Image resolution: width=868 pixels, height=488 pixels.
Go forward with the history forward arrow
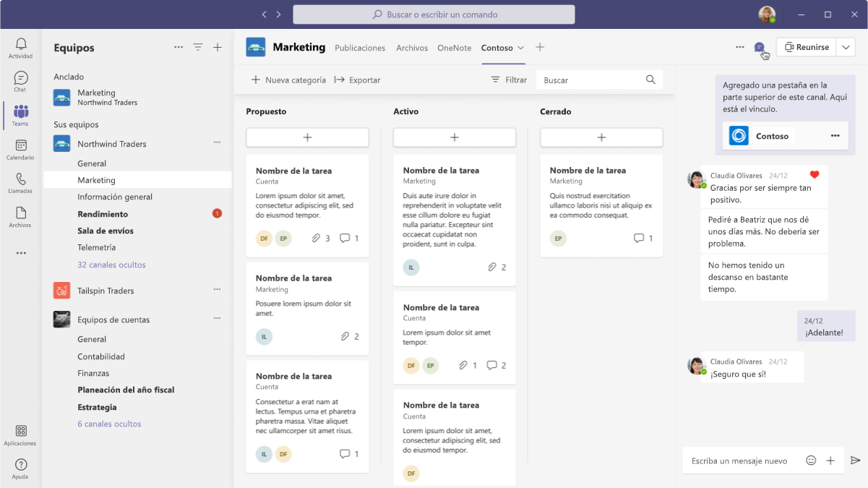(x=280, y=14)
